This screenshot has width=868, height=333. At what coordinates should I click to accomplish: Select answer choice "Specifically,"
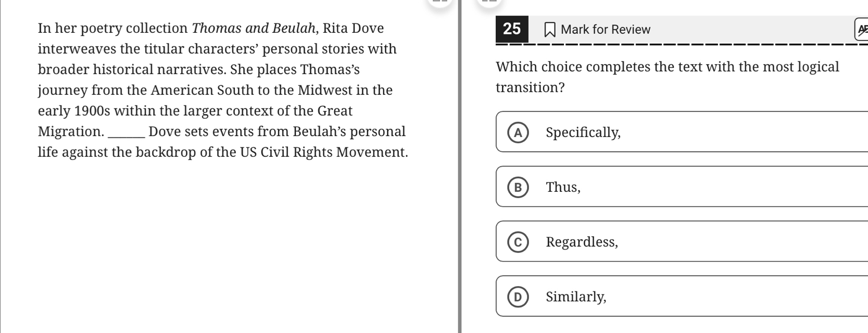583,133
